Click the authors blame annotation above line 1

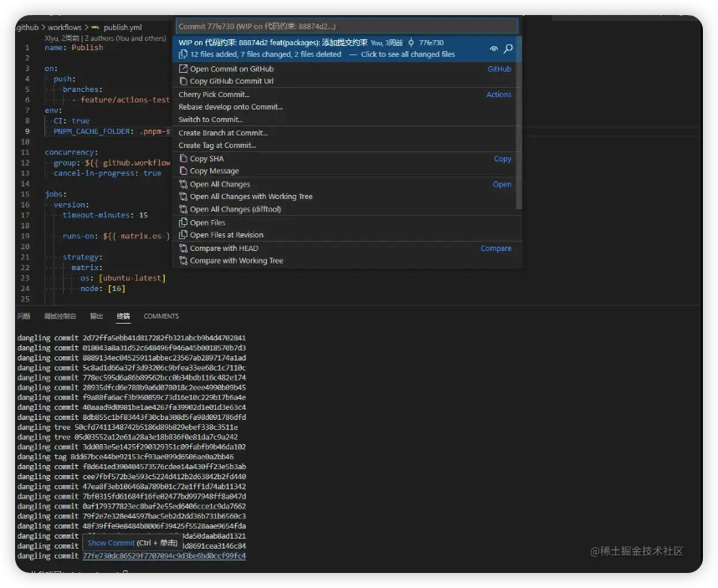(x=105, y=38)
